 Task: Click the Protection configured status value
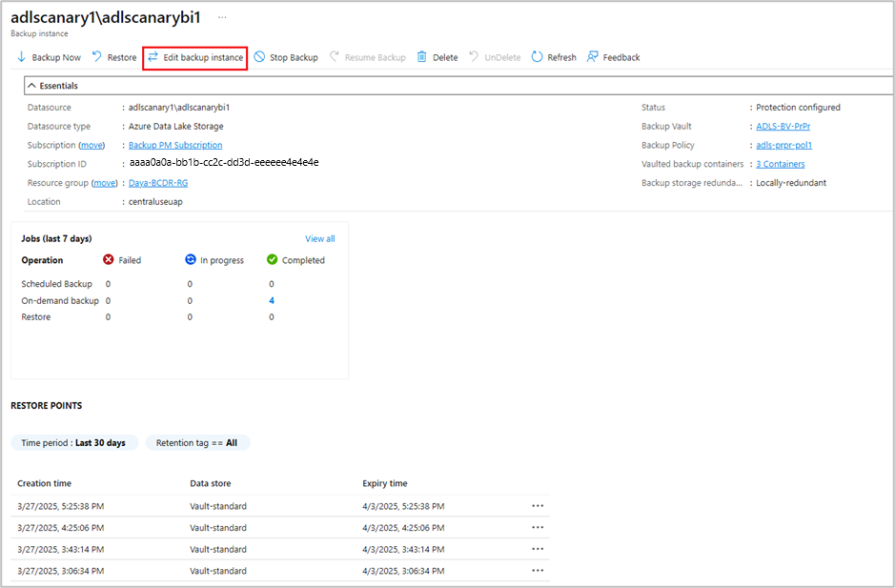[x=798, y=108]
